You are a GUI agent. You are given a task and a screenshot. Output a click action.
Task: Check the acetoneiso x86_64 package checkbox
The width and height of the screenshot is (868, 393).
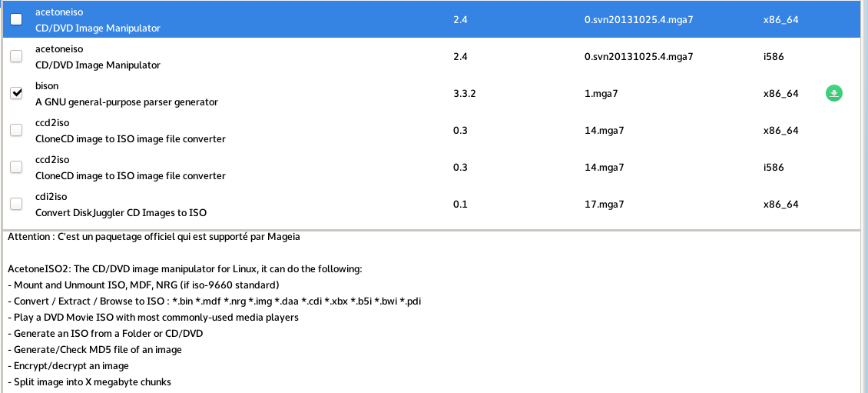tap(17, 19)
